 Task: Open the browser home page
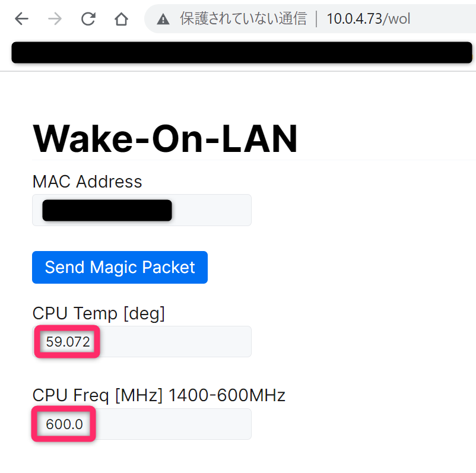pyautogui.click(x=121, y=20)
